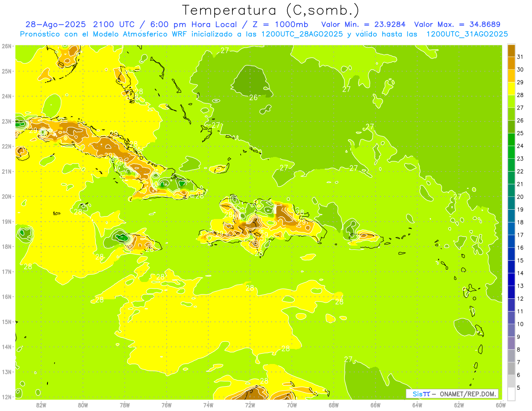Click the '72W' longitude axis label
Image resolution: width=532 pixels, height=411 pixels.
(250, 405)
